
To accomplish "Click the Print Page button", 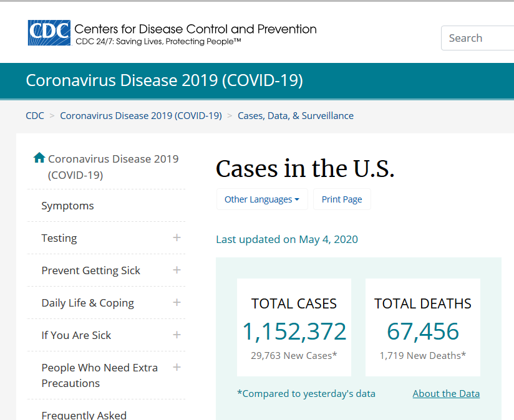I will point(342,199).
